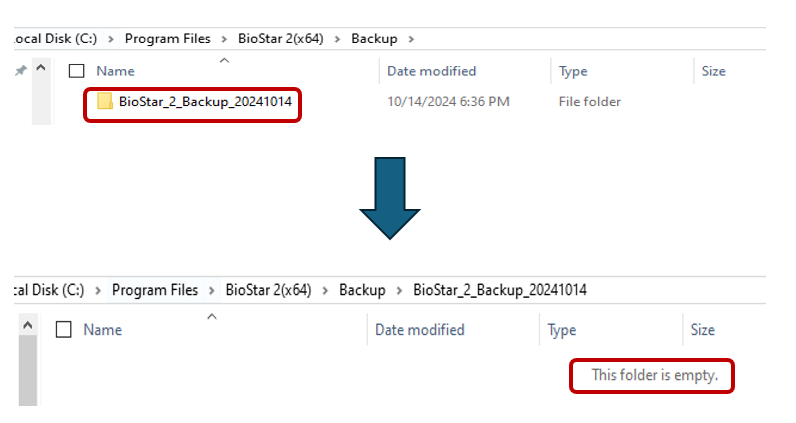Image resolution: width=796 pixels, height=423 pixels.
Task: Expand chevron after Program Files in upper breadcrumb
Action: pyautogui.click(x=224, y=39)
